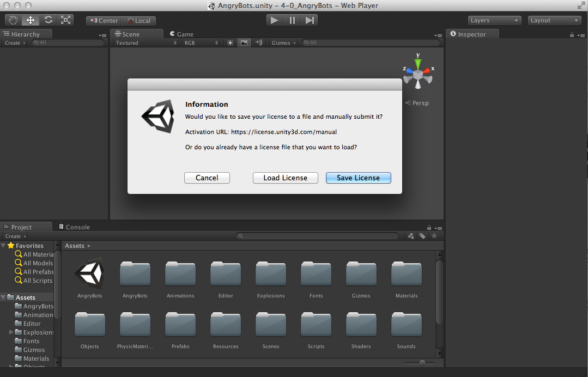
Task: Select the Fonts folder in tree
Action: (27, 341)
